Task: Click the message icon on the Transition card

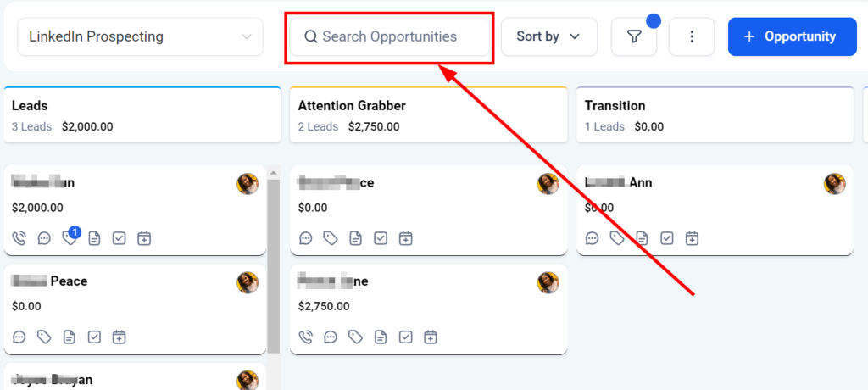Action: (x=593, y=238)
